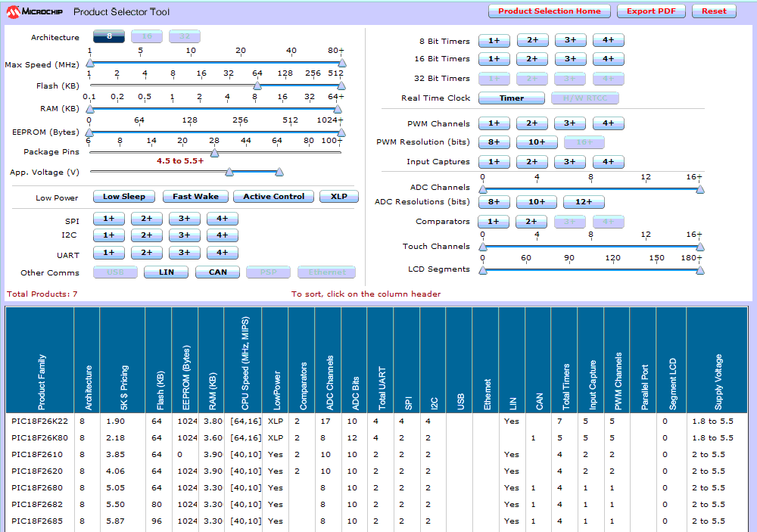Click the Microchip logo
757x532 pixels.
point(33,11)
